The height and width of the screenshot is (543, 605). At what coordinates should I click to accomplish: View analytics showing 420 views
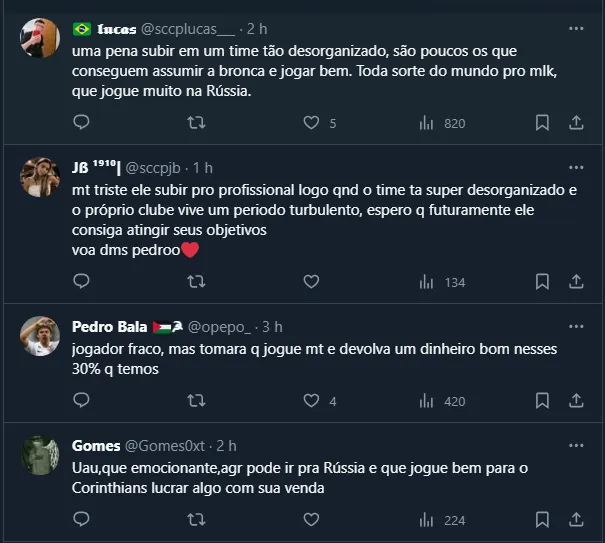(441, 401)
